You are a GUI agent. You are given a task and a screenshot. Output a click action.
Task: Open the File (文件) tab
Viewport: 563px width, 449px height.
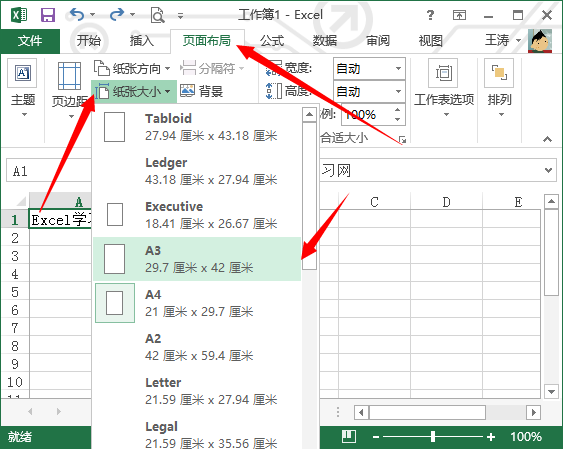(30, 41)
